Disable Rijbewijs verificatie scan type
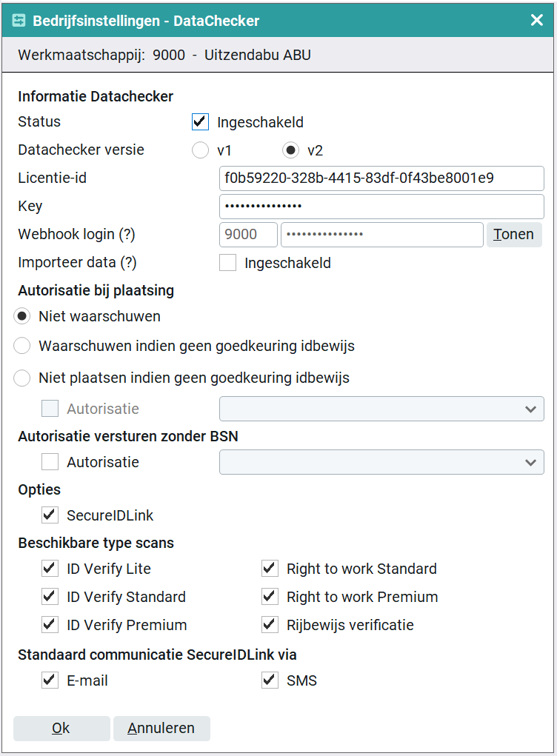 270,625
